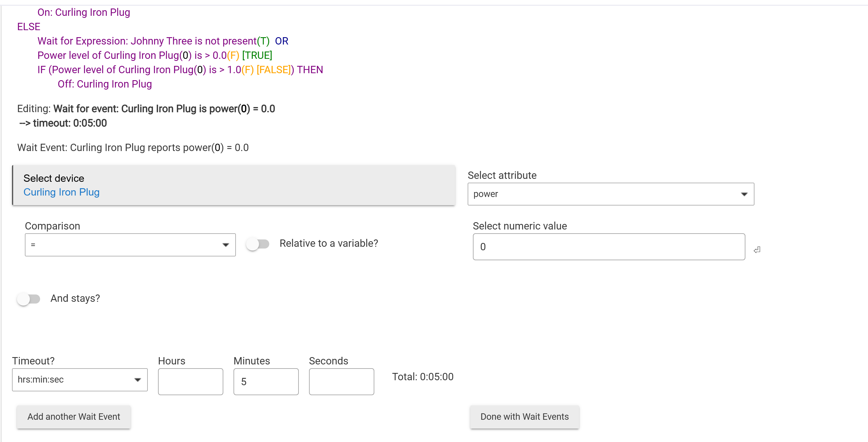Enable the 'And stays?' toggle
Image resolution: width=868 pixels, height=442 pixels.
[x=29, y=299]
